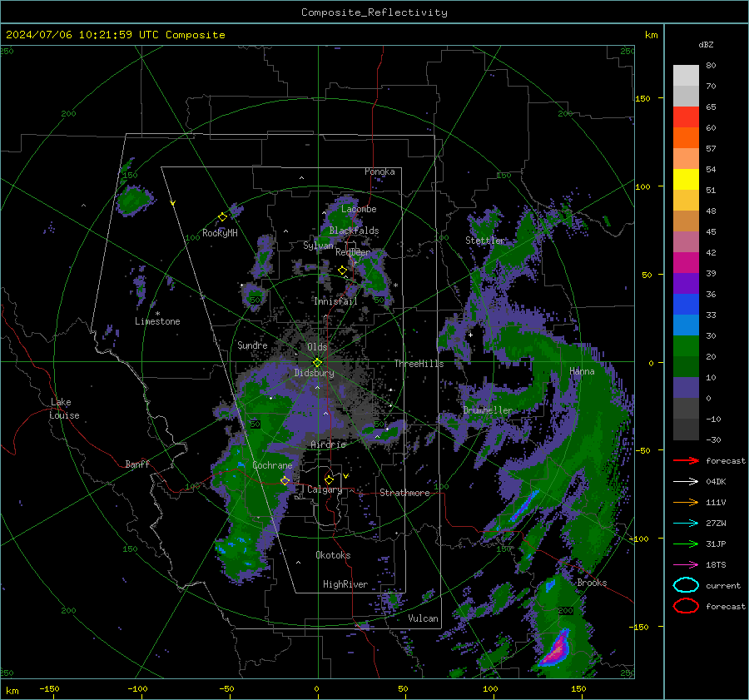Select the magenta swatch in dBZ scale
Screen dimensions: 749x700
686,263
